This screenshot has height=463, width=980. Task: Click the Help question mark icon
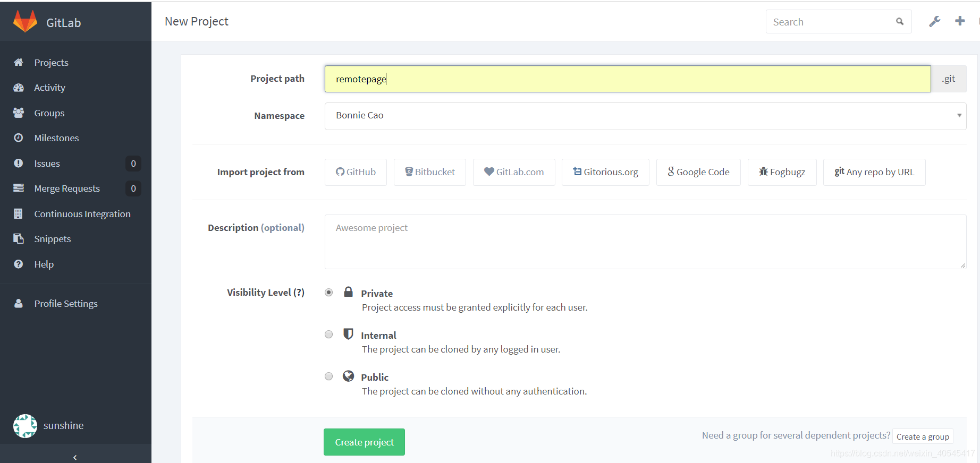19,264
